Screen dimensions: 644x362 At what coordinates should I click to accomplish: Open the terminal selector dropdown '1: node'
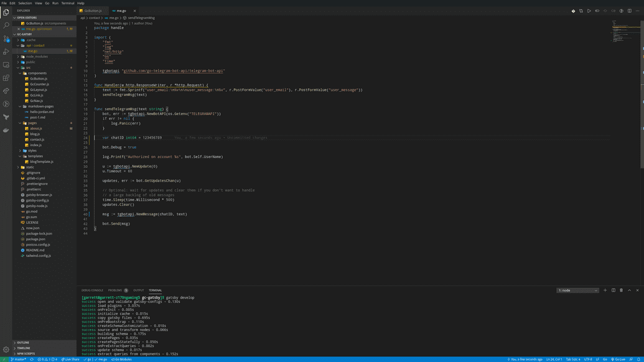(577, 290)
